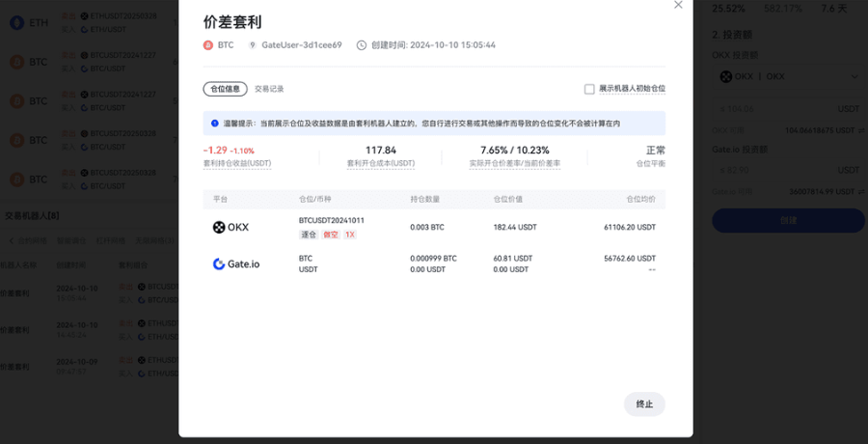Click the clock icon next to 创建时间
The width and height of the screenshot is (868, 444).
point(362,44)
